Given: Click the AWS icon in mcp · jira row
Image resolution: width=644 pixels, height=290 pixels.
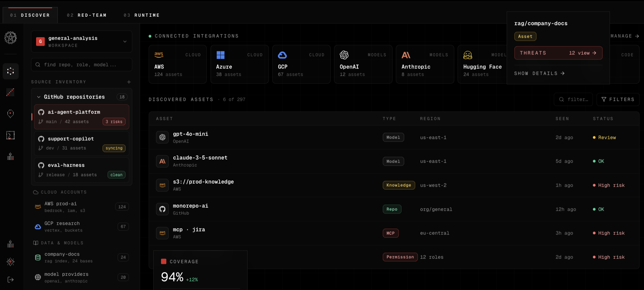Looking at the screenshot, I should (162, 233).
